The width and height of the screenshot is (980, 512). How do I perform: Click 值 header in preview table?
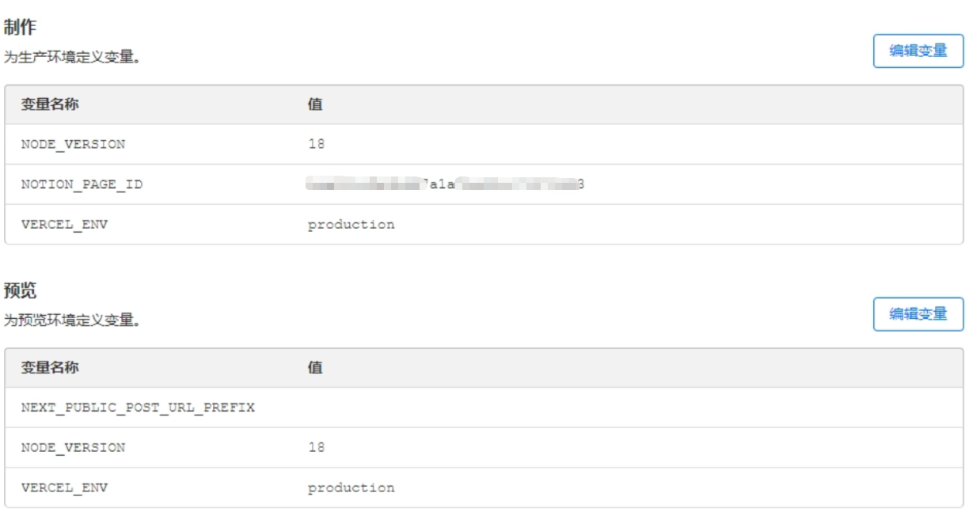(x=315, y=367)
